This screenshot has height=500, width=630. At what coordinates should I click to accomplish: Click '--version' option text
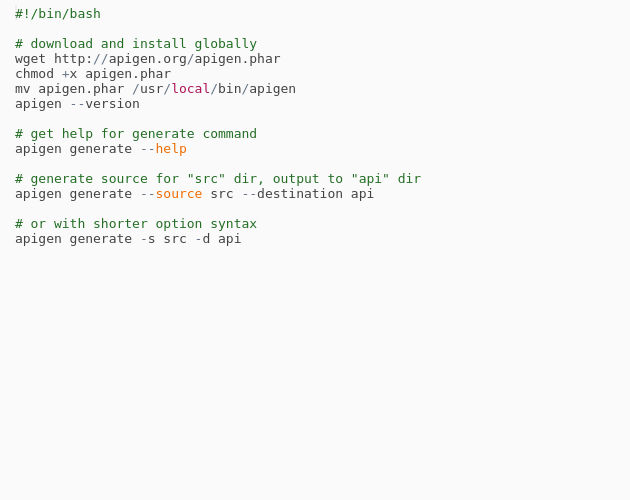pos(105,104)
